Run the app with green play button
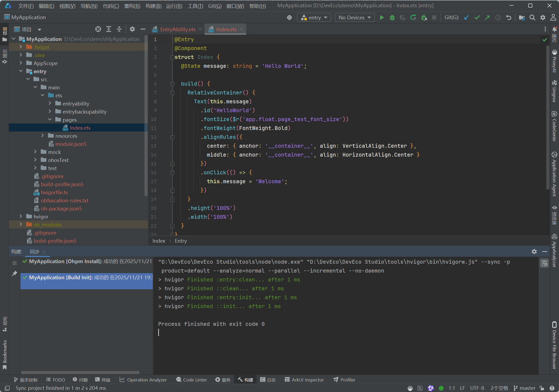 pos(382,17)
